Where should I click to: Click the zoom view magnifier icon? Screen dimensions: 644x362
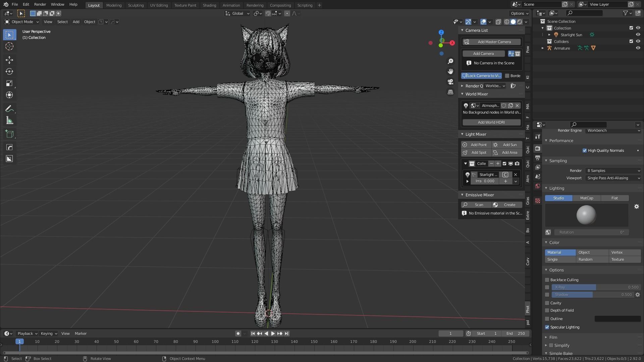(x=450, y=61)
